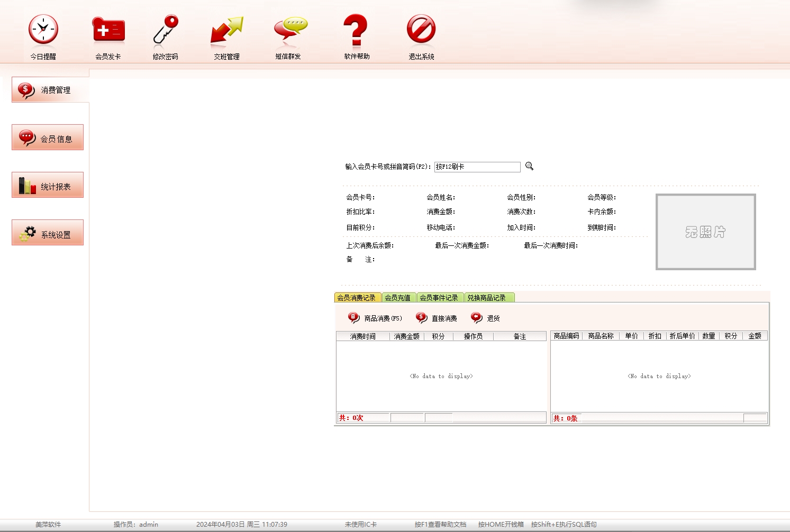Open 统计报表 sidebar section
790x532 pixels.
(48, 186)
